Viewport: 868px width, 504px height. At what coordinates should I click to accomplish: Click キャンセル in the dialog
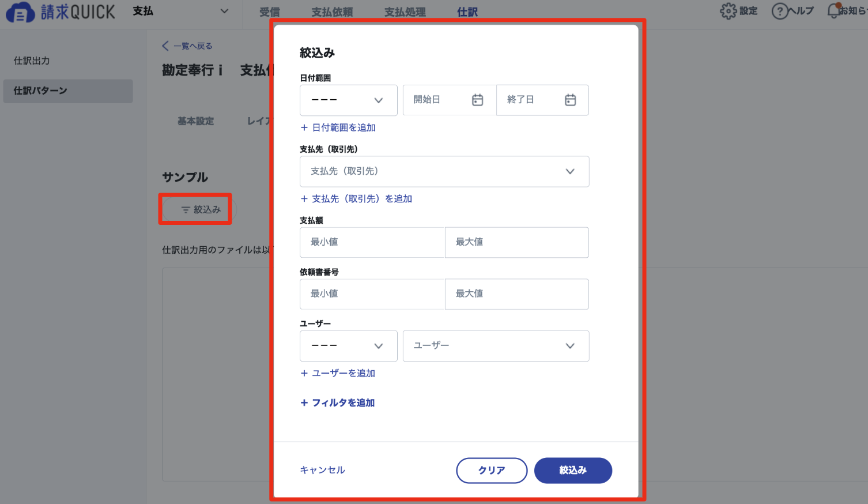pyautogui.click(x=322, y=470)
